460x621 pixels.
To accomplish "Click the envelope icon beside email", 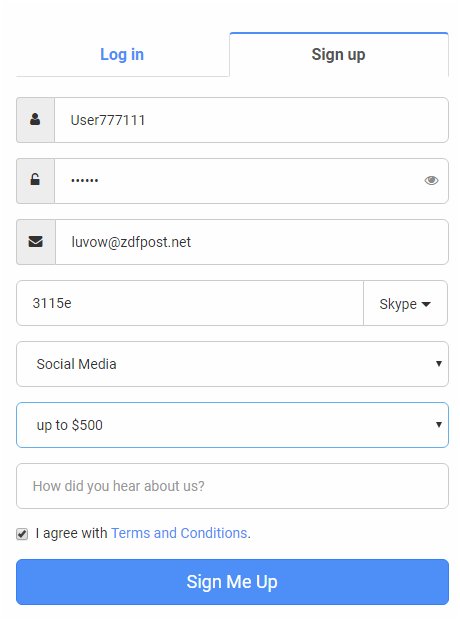I will (x=36, y=242).
